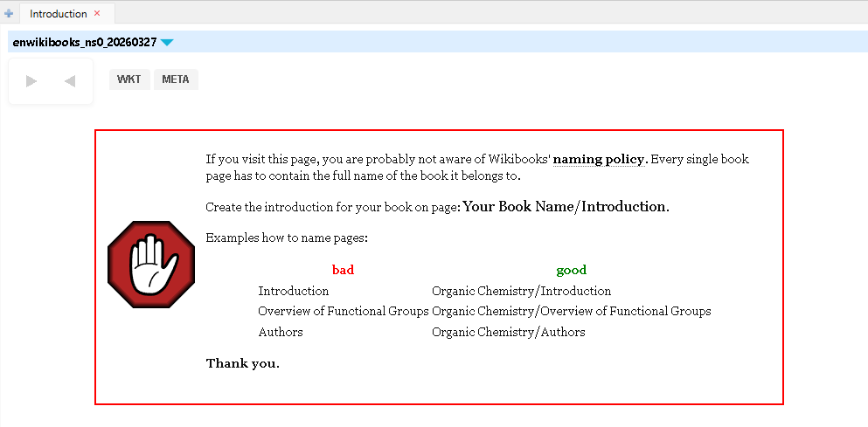Image resolution: width=868 pixels, height=427 pixels.
Task: Click the red 'bad' column header
Action: pos(343,270)
